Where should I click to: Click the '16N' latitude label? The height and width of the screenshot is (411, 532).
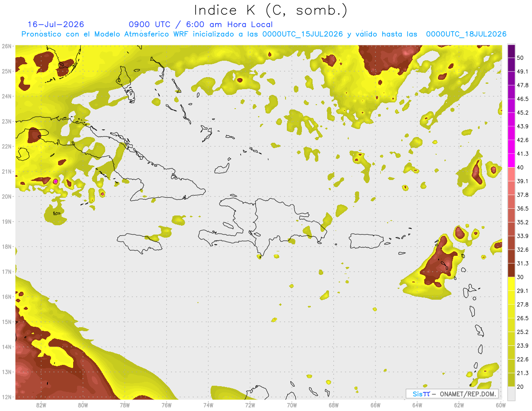pos(6,297)
